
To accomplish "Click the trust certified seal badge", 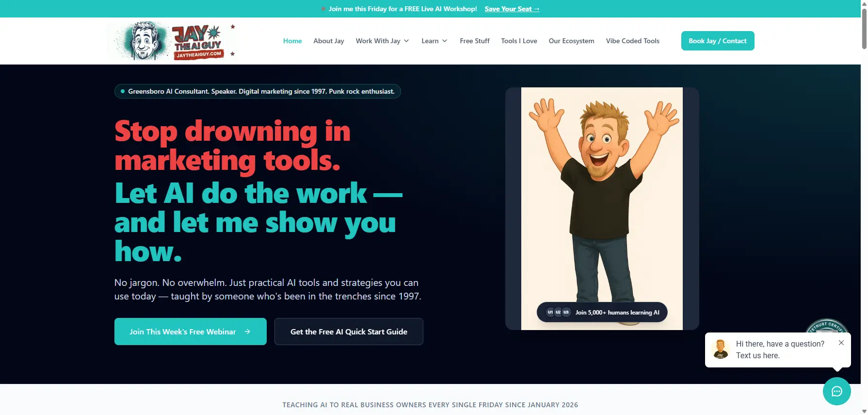I will click(827, 326).
